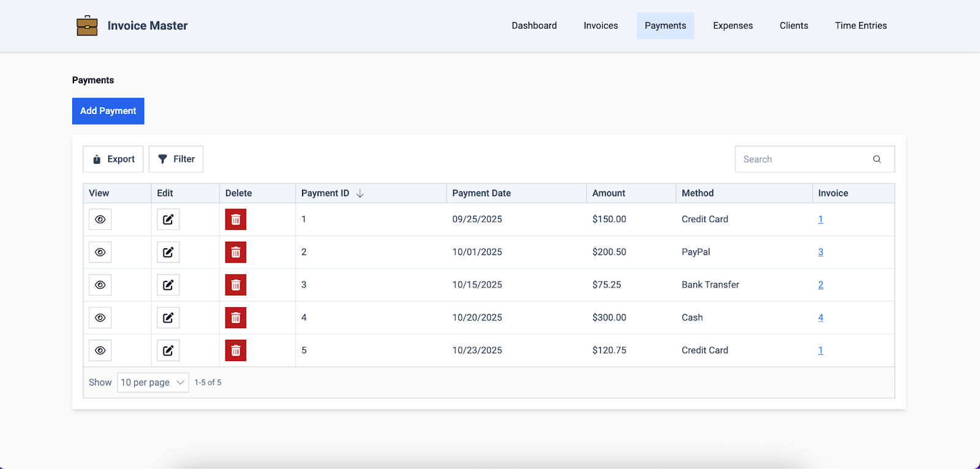The image size is (980, 469).
Task: Delete payment 1 using trash icon
Action: [235, 219]
